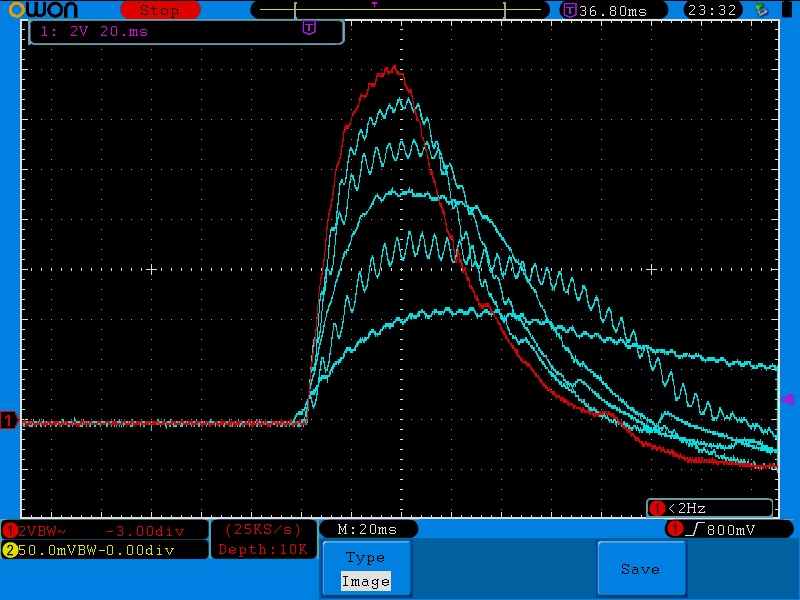800x600 pixels.
Task: Select the highlighted Image type value
Action: (x=365, y=581)
